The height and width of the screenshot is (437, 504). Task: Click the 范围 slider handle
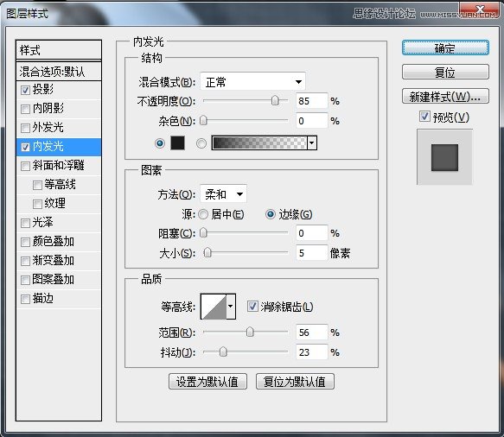(x=250, y=332)
